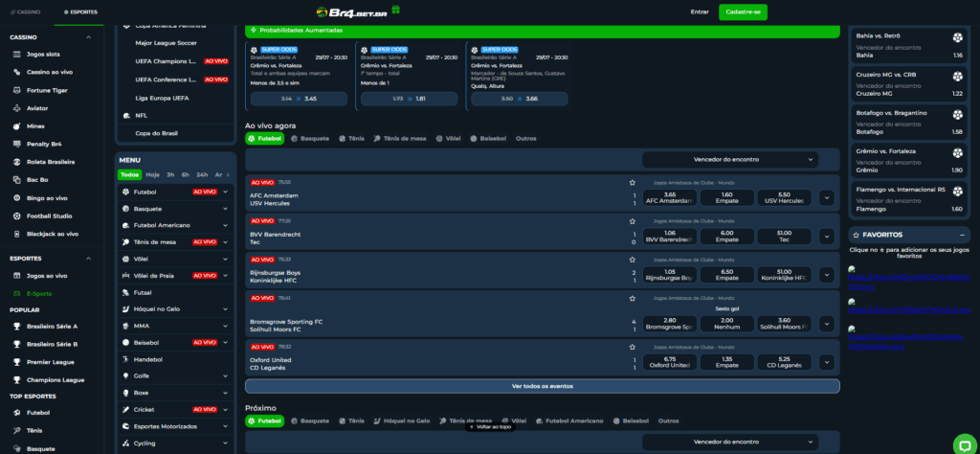Viewport: 980px width, 454px height.
Task: Select Todos time filter in Menu
Action: pos(130,175)
